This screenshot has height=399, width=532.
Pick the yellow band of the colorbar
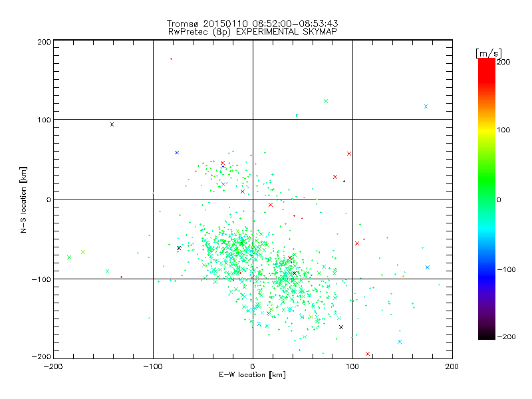pos(487,130)
